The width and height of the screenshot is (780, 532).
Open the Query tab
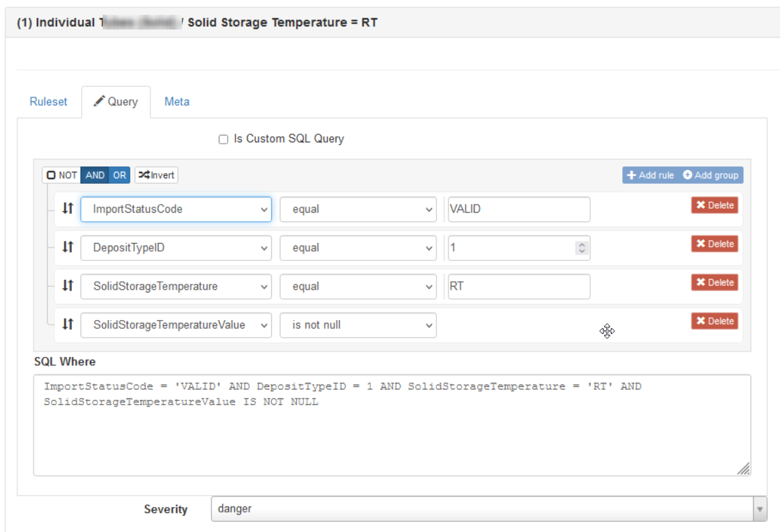click(x=116, y=101)
